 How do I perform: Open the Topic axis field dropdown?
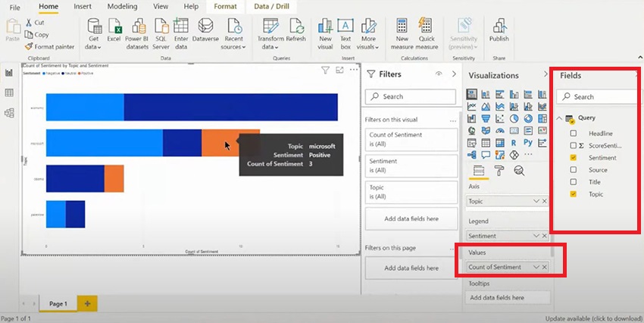[536, 201]
